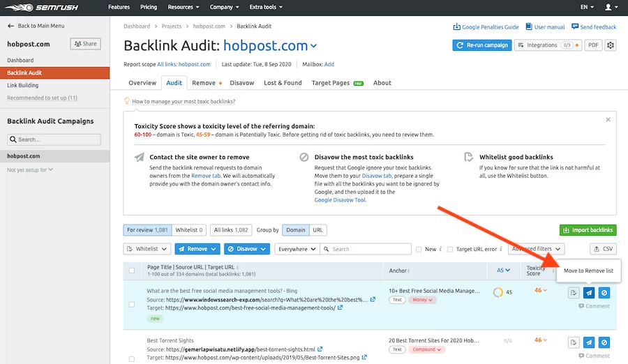Disavow the windowssearch-exp.com backlink icon
This screenshot has height=364, width=628.
604,293
